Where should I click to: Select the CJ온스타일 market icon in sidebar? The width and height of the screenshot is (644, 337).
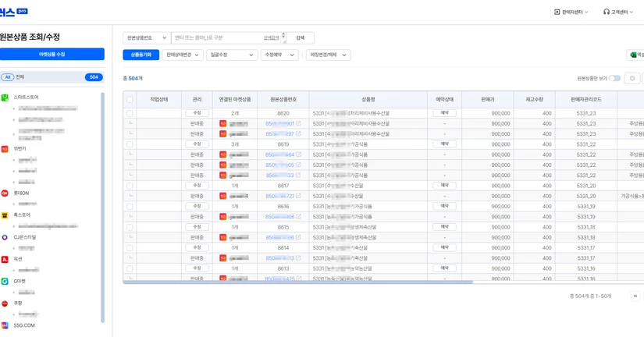[x=5, y=237]
